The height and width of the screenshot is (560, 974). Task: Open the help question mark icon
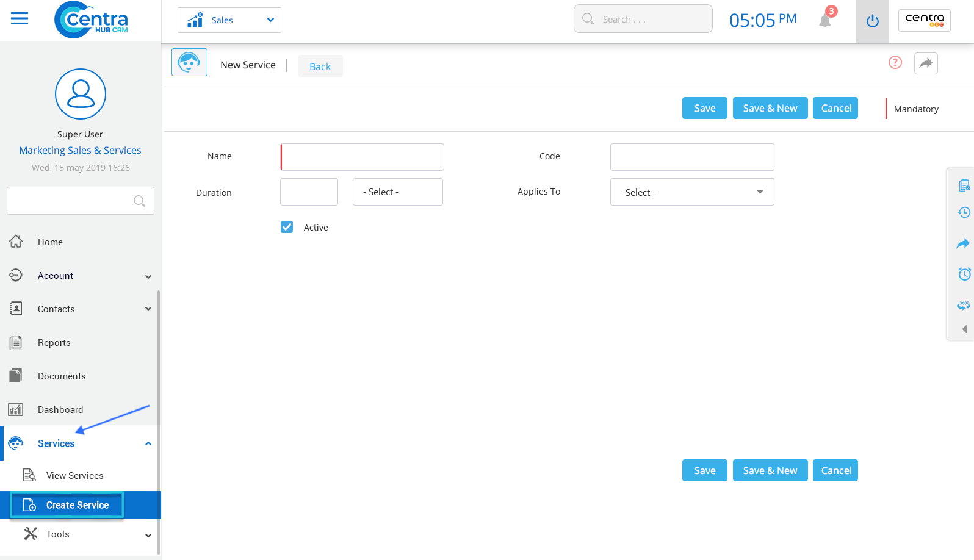895,62
